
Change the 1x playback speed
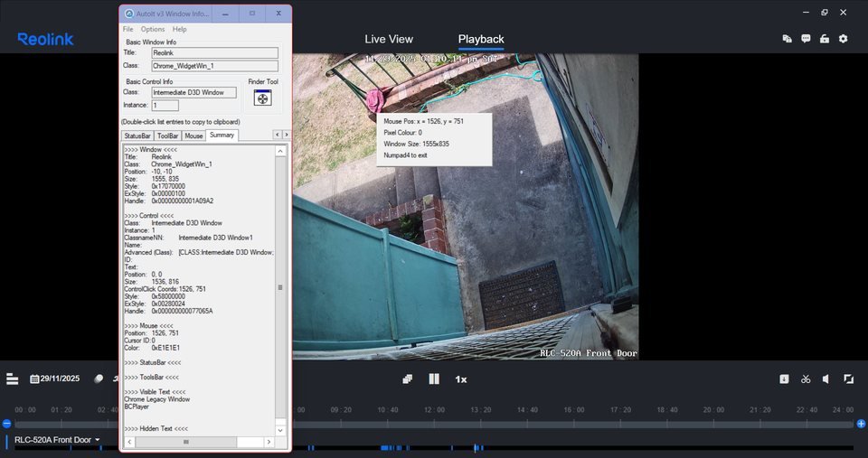tap(460, 379)
